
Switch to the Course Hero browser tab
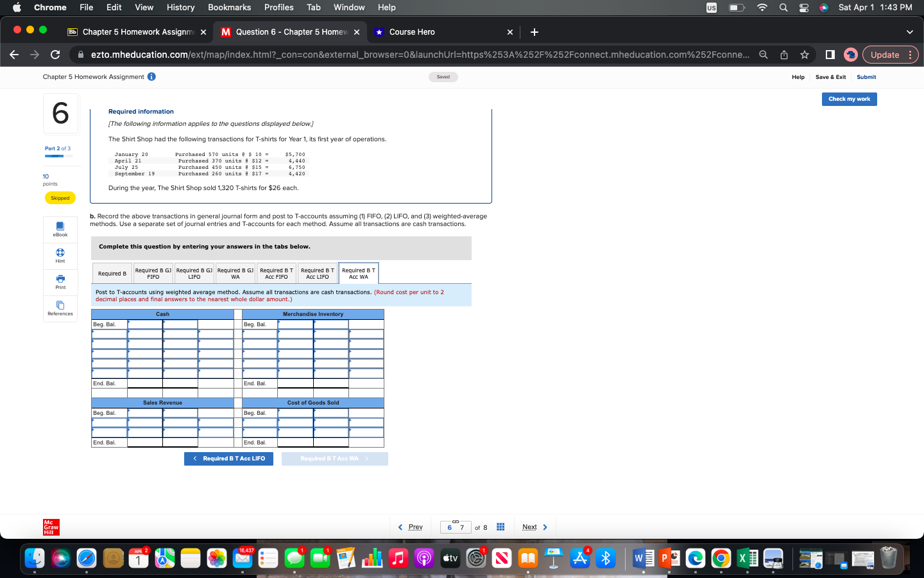(x=443, y=32)
